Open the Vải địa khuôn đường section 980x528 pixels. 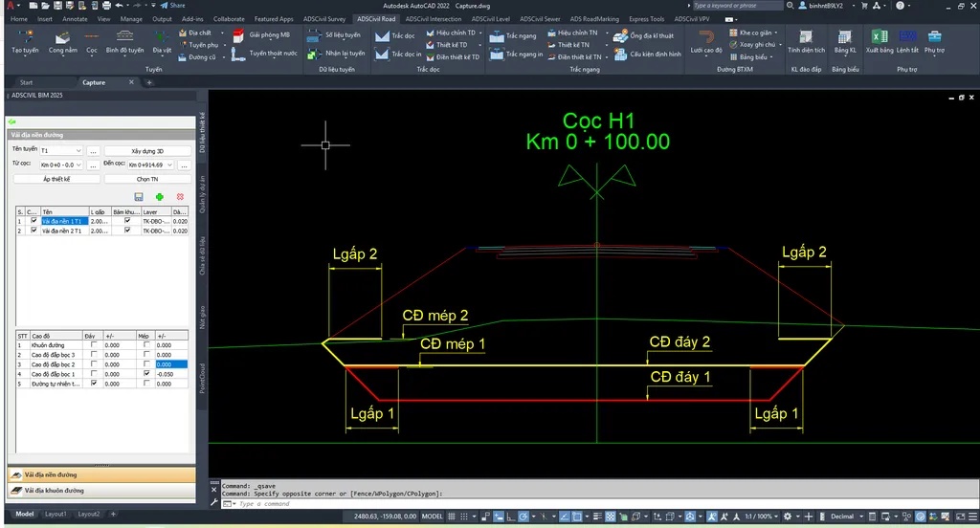101,491
